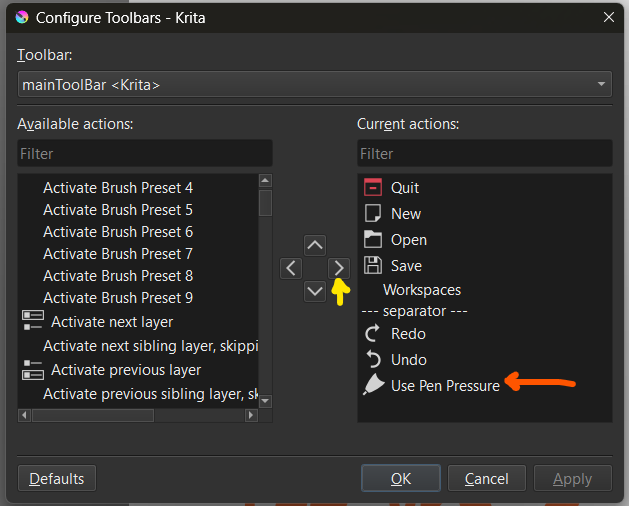
Task: Click the Available actions filter field
Action: 145,154
